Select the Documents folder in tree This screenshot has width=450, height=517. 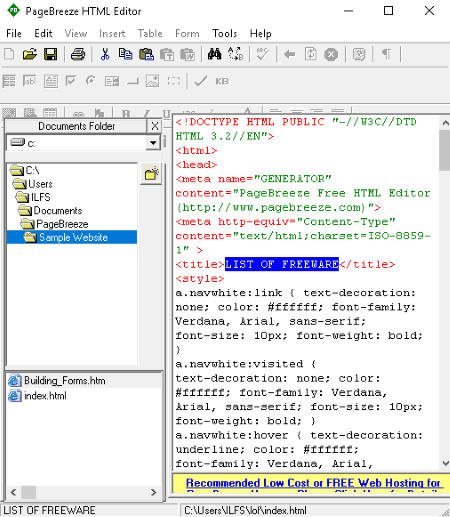tap(50, 210)
